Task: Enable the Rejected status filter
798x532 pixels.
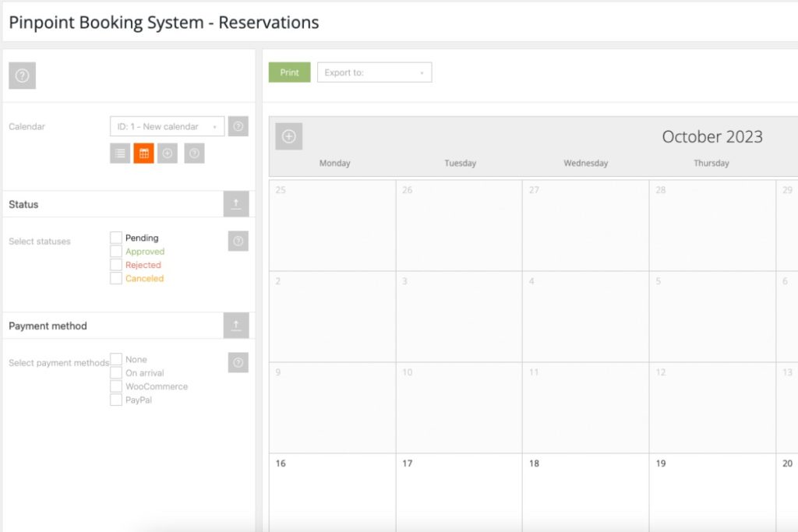Action: click(116, 265)
